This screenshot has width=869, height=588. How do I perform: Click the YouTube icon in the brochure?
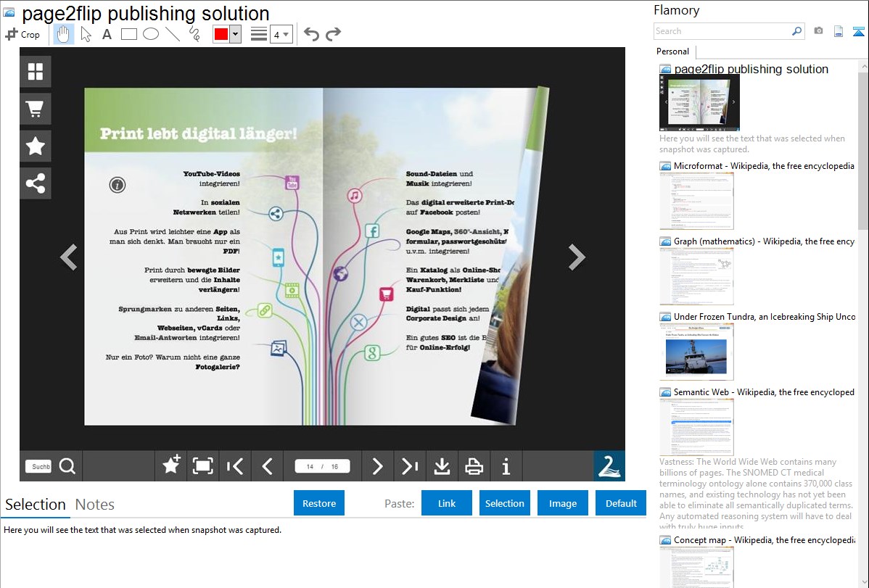[x=292, y=182]
